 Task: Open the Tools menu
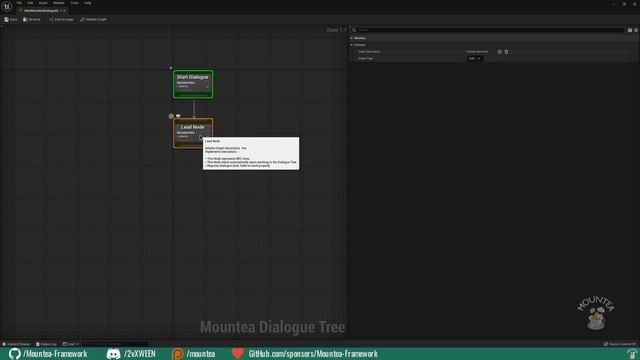click(74, 3)
